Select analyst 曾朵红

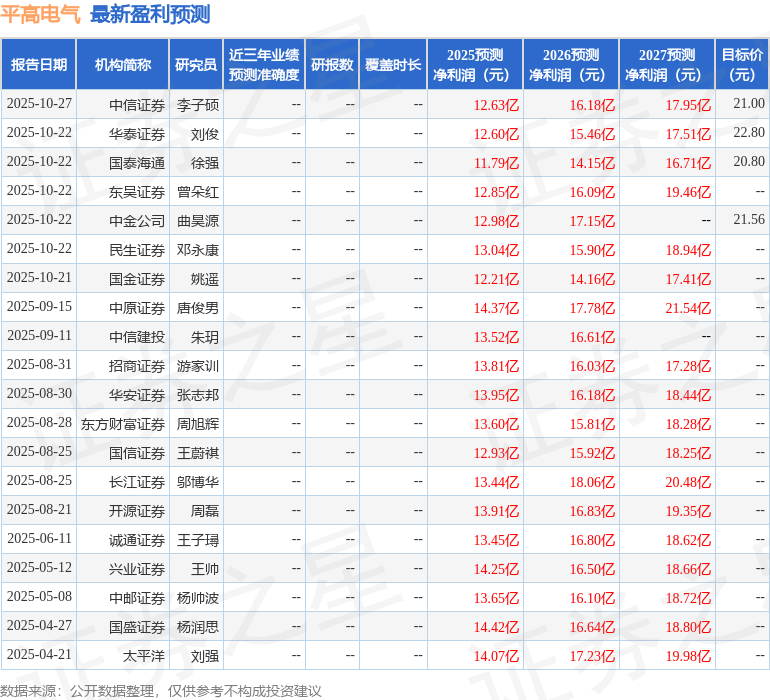(x=198, y=191)
